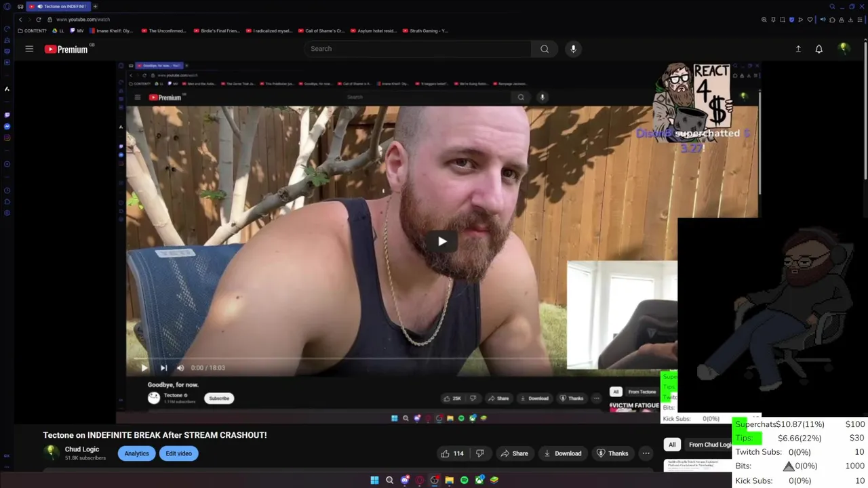Click the send/flow arrow icon in address bar
The image size is (868, 488).
coord(801,20)
